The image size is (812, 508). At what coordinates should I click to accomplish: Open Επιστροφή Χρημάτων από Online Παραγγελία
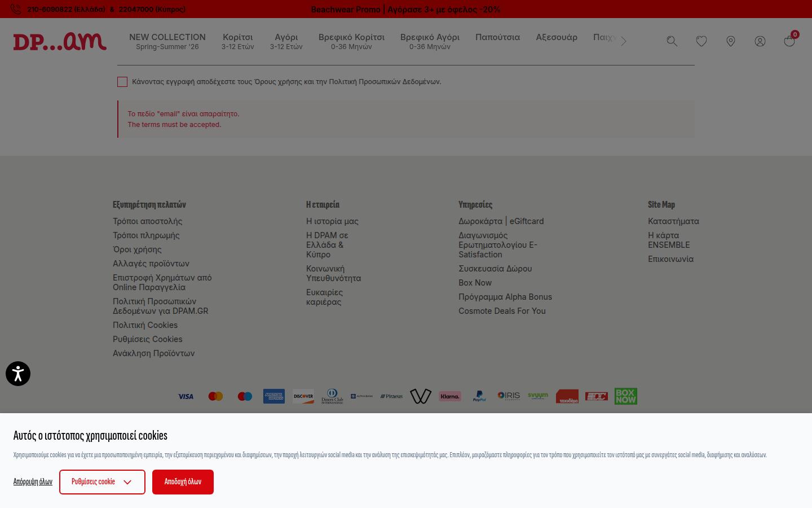click(162, 282)
